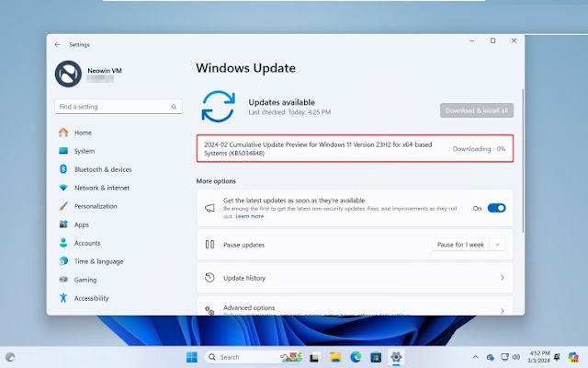Click the Settings gear on the taskbar
Screen dimensions: 588x368
click(396, 357)
